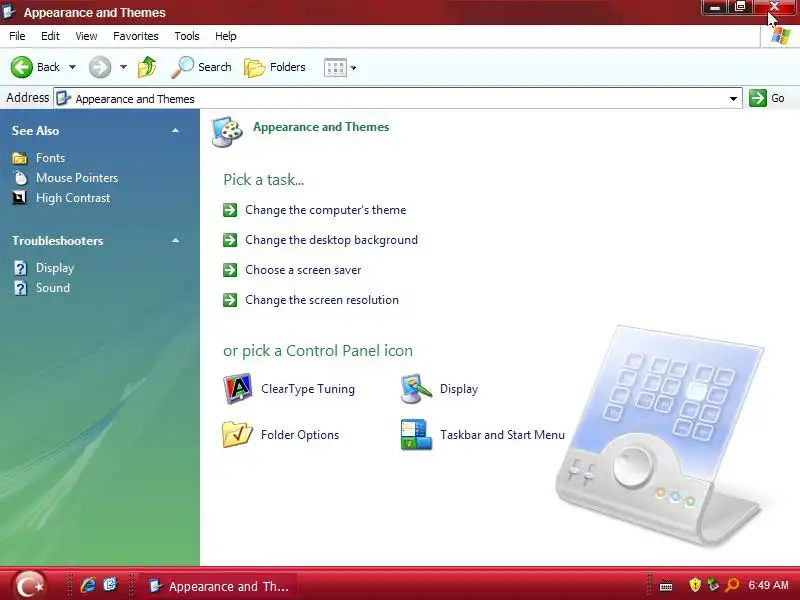Click arrow icon beside Change the screen resolution
Image resolution: width=800 pixels, height=600 pixels.
point(230,300)
